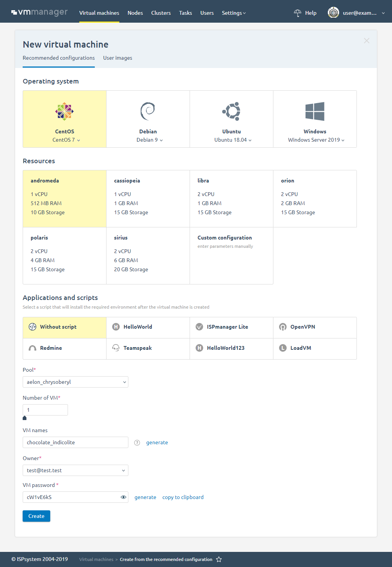Click generate link for VM names

tap(157, 442)
